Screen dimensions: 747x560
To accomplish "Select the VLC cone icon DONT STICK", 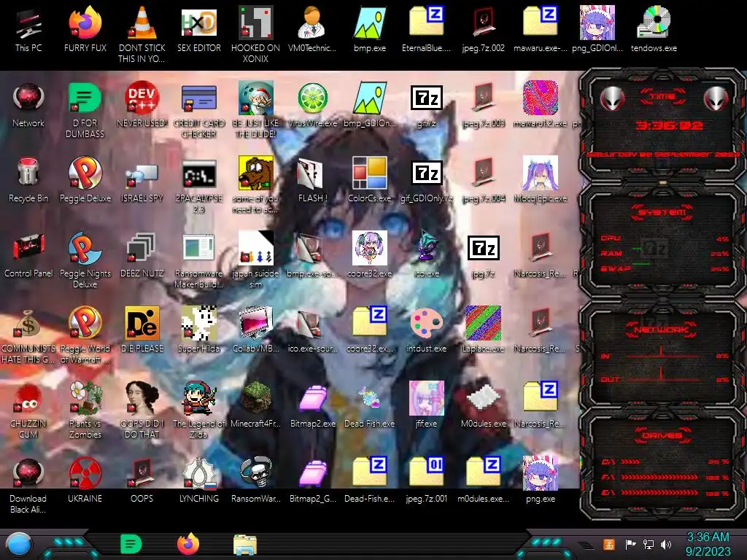I will (142, 36).
